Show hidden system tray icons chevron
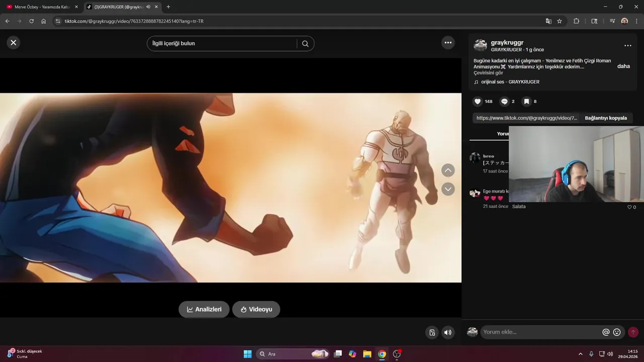Screen dimensions: 644x362 (581, 354)
